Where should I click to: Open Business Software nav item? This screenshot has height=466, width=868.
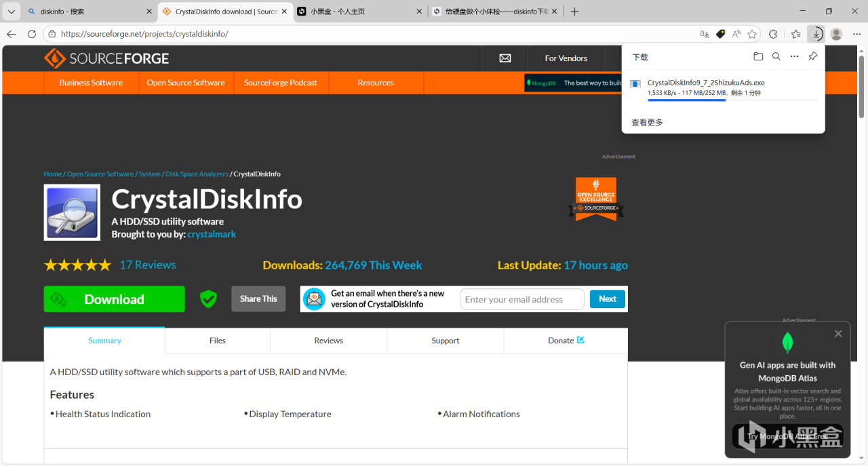click(91, 83)
